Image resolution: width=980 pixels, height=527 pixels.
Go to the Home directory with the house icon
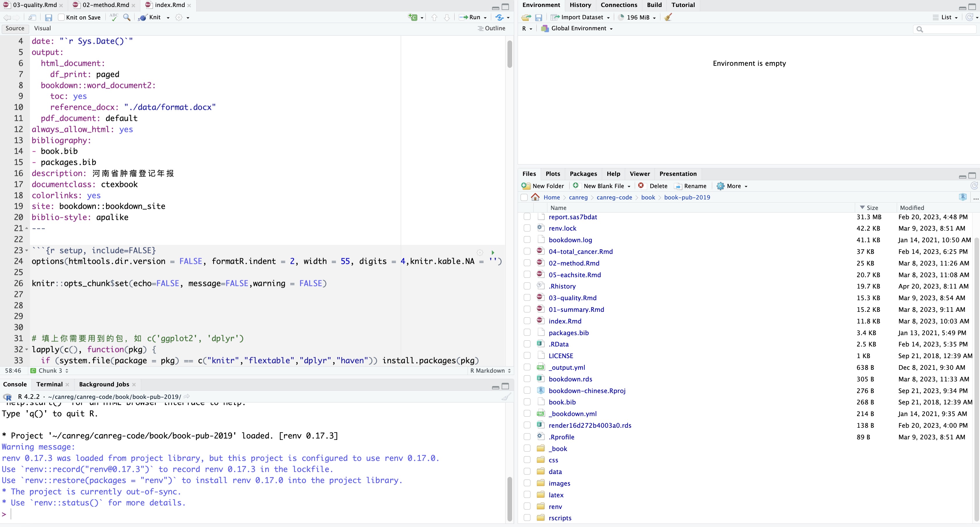tap(535, 197)
